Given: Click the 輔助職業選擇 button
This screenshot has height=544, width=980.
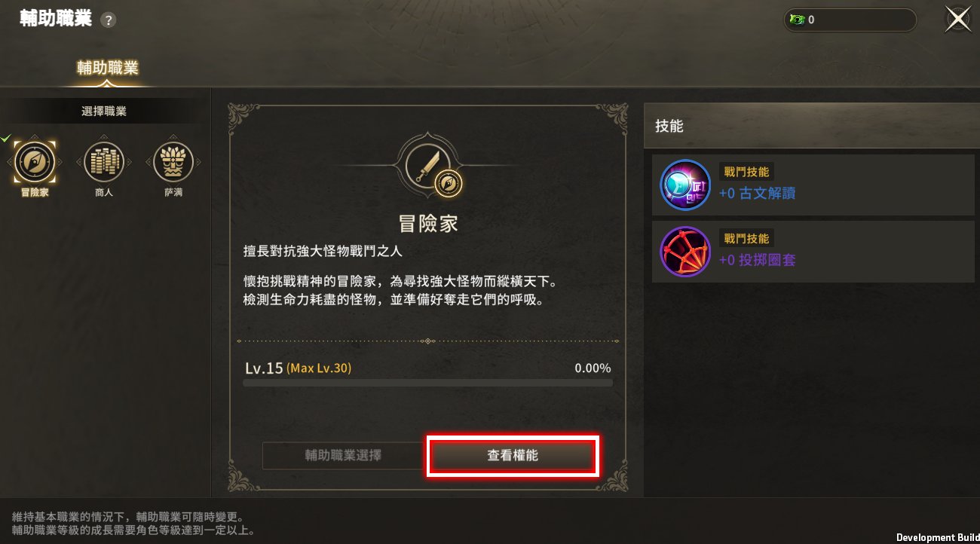Looking at the screenshot, I should click(x=343, y=456).
